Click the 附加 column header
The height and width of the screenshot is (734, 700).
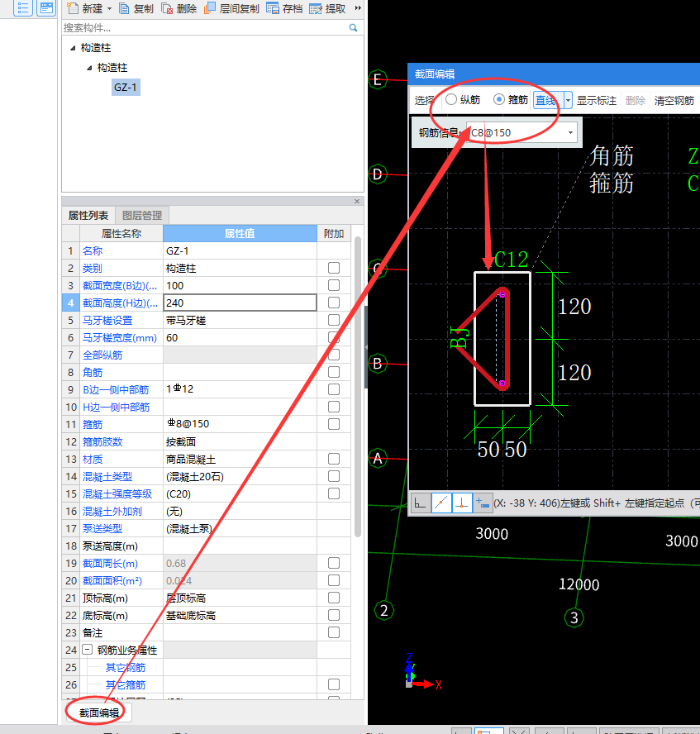334,233
